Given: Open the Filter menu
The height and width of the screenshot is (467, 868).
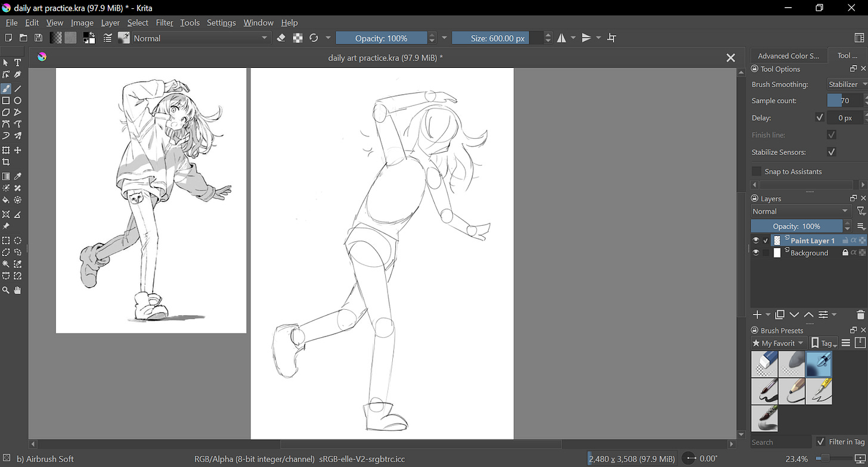Looking at the screenshot, I should click(x=164, y=23).
